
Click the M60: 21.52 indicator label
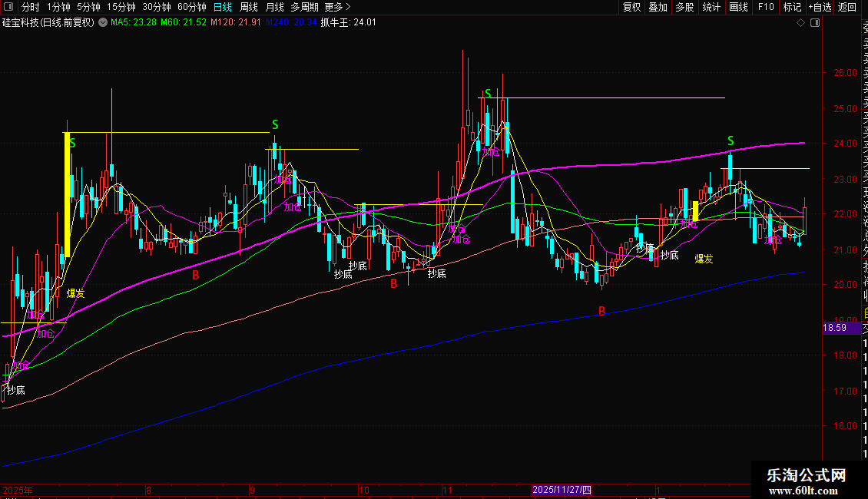[184, 23]
